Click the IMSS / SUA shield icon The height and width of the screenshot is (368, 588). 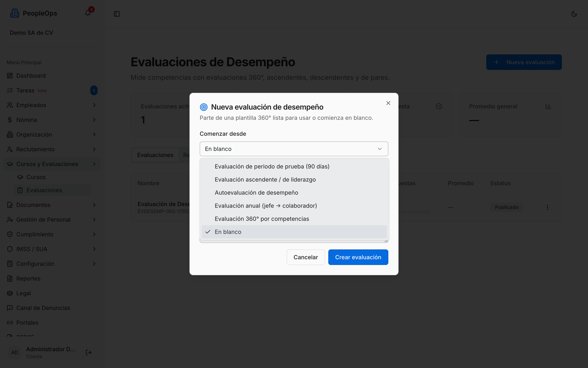pos(10,249)
